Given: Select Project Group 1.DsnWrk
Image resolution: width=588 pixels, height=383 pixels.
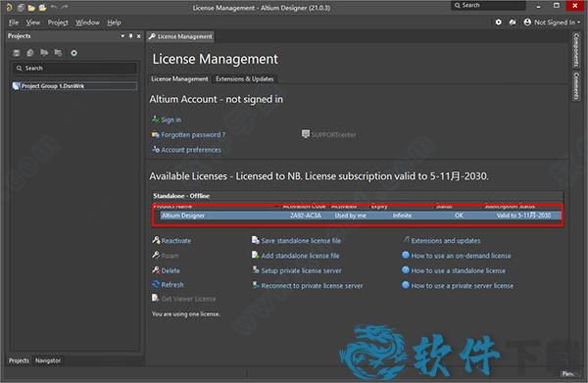Looking at the screenshot, I should 74,86.
